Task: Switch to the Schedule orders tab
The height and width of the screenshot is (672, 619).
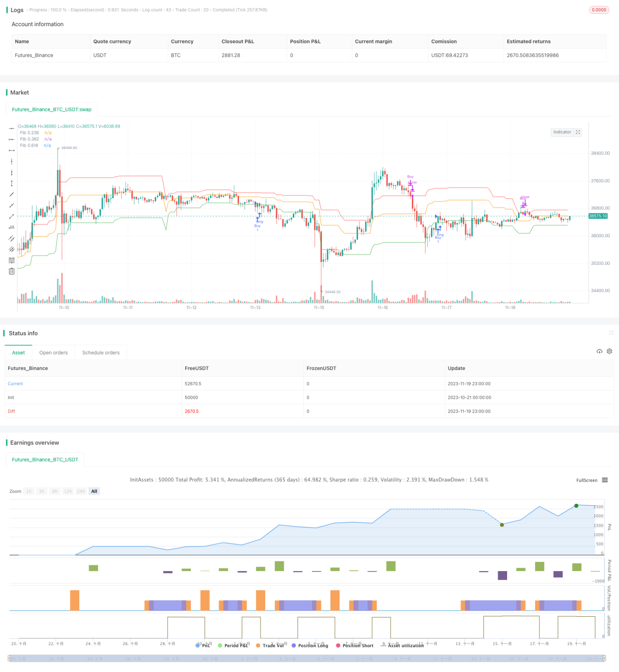Action: tap(101, 352)
